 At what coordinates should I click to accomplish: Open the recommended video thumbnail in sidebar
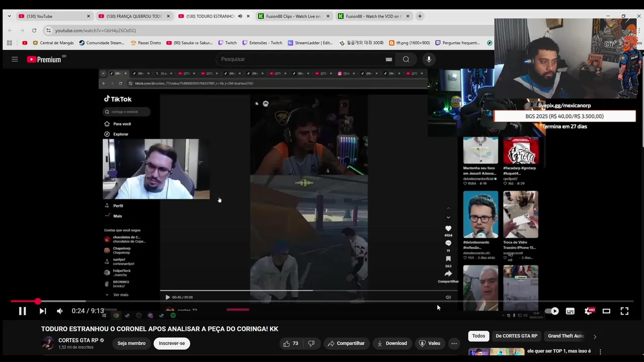[x=497, y=352]
